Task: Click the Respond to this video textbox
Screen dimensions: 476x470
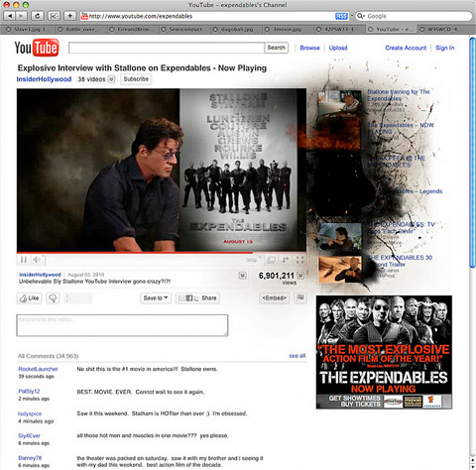Action: [122, 325]
